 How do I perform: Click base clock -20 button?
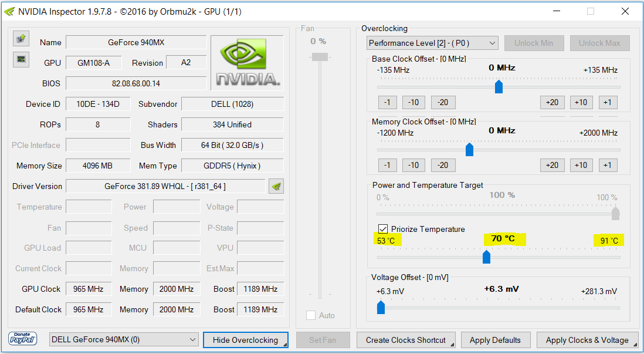point(443,102)
